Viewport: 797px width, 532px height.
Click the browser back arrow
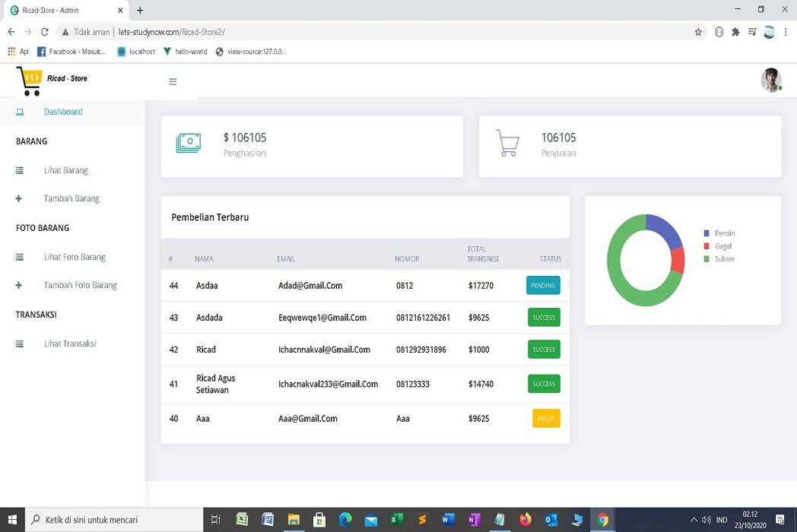pyautogui.click(x=11, y=32)
